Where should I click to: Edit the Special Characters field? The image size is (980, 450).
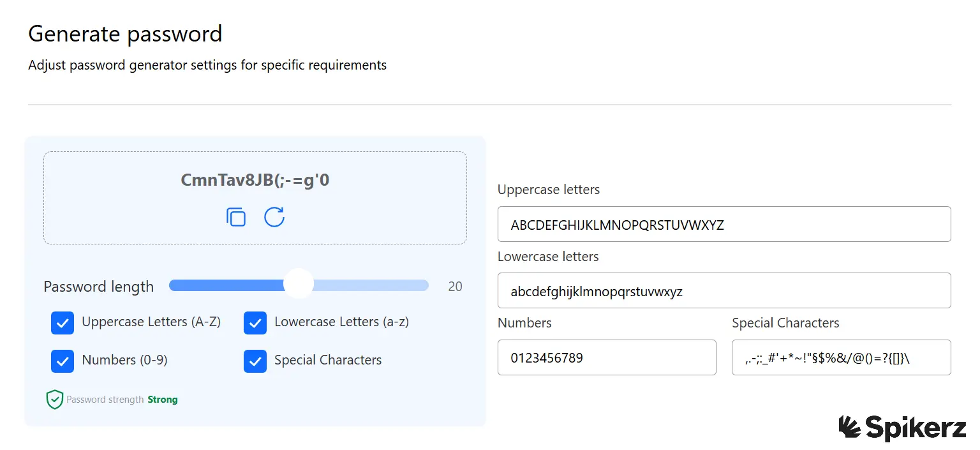[841, 357]
